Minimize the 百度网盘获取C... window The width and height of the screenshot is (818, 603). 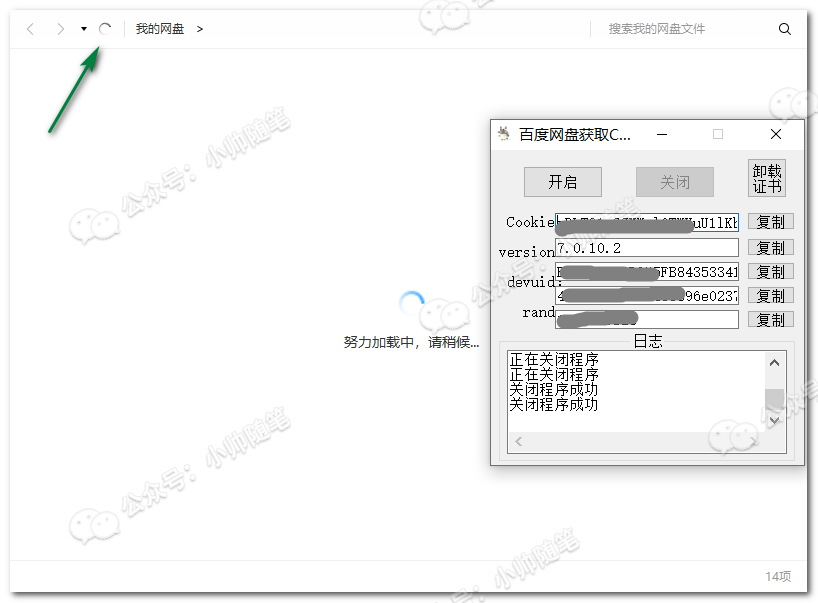(662, 135)
